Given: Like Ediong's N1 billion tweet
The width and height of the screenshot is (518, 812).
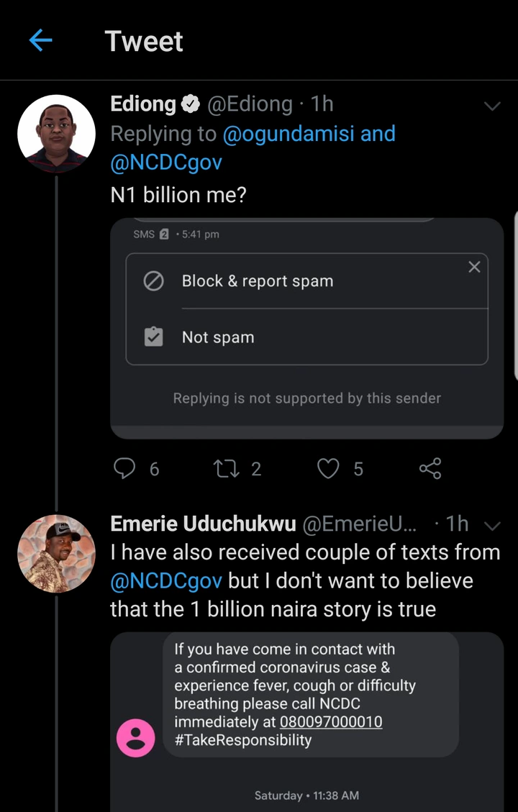Looking at the screenshot, I should (x=329, y=469).
